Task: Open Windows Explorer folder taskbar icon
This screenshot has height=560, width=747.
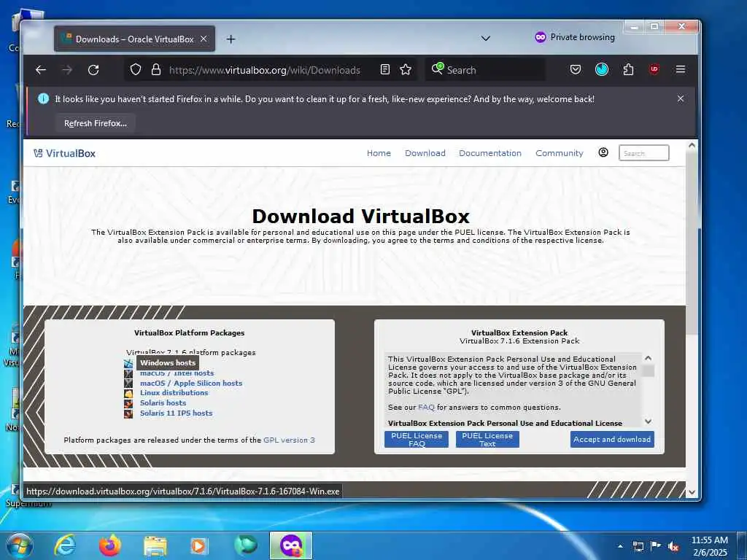Action: pos(155,545)
